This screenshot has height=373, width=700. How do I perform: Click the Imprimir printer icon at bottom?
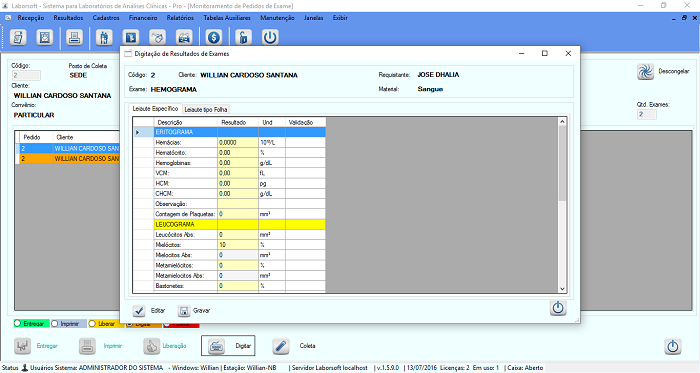(x=88, y=346)
